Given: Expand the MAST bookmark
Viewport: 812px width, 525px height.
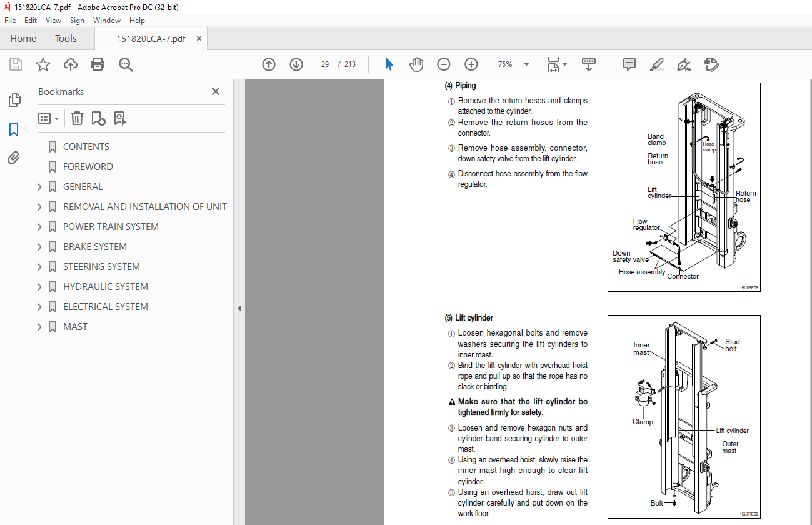Looking at the screenshot, I should [x=39, y=327].
